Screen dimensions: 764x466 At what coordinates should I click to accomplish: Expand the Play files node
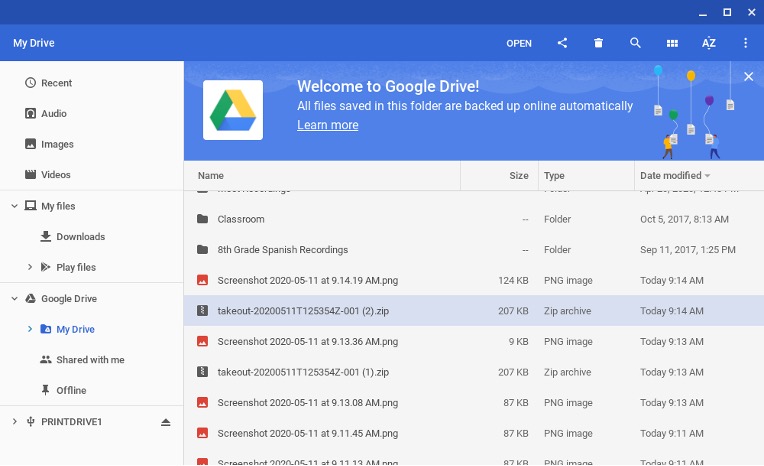coord(30,267)
